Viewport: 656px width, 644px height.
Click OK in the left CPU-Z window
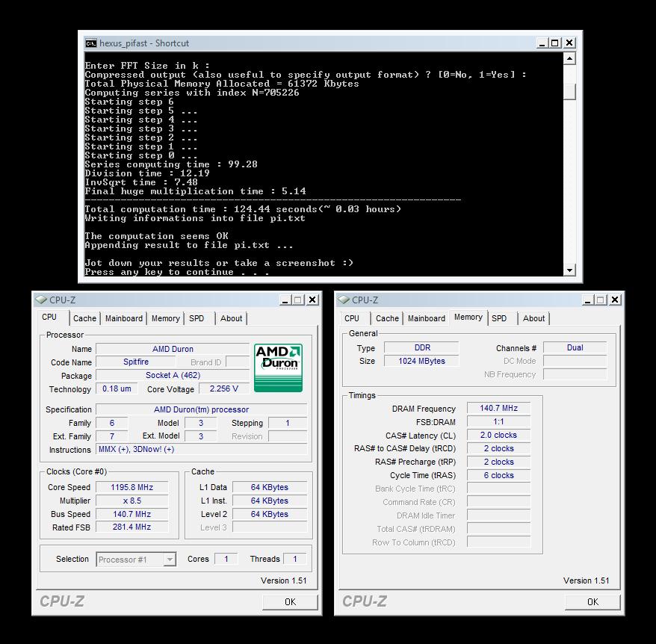click(x=291, y=601)
